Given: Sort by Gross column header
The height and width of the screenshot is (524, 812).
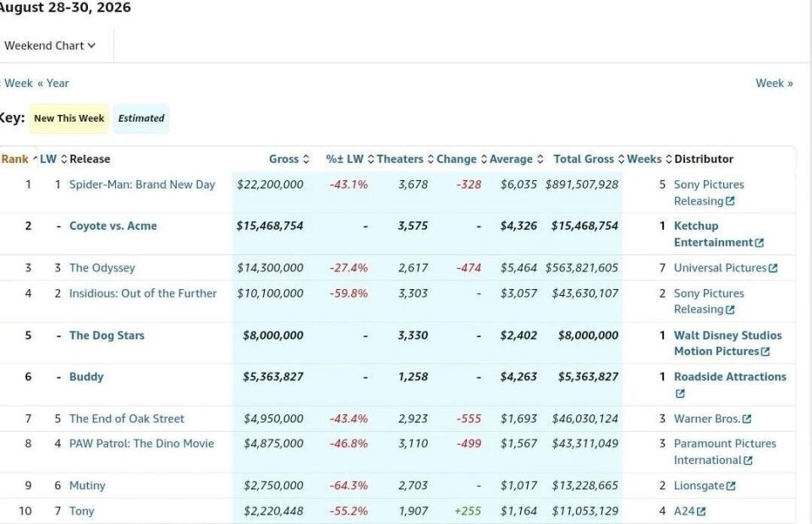Looking at the screenshot, I should pos(288,159).
